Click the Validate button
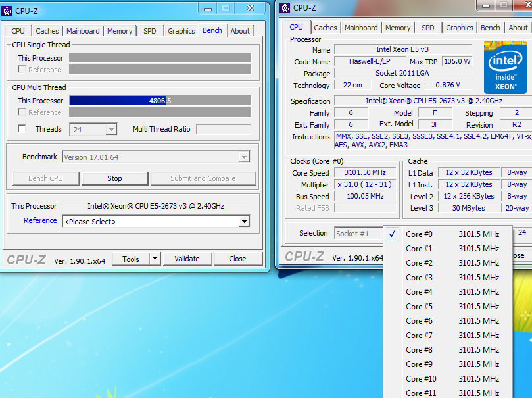Screen dimensions: 532x398 click(187, 259)
